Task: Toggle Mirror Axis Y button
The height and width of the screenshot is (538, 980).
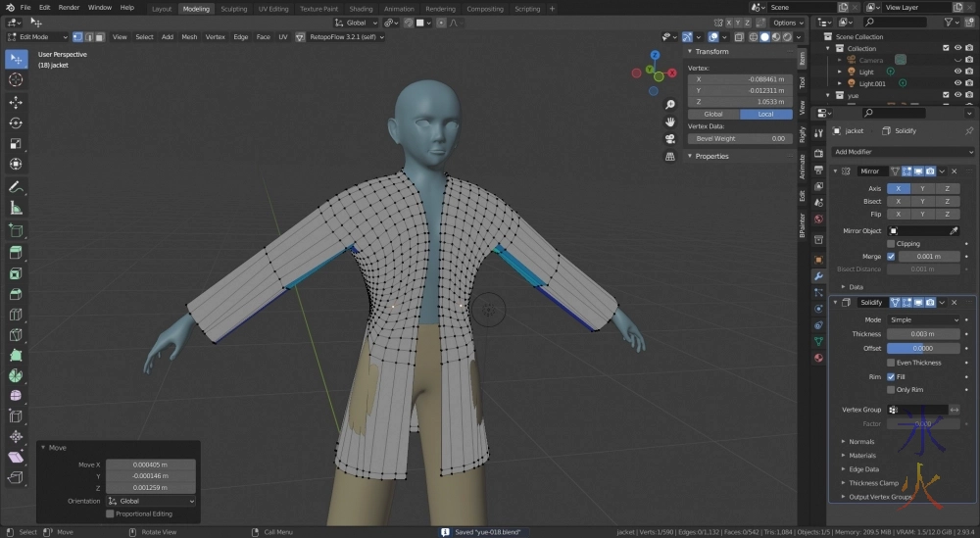Action: (922, 188)
